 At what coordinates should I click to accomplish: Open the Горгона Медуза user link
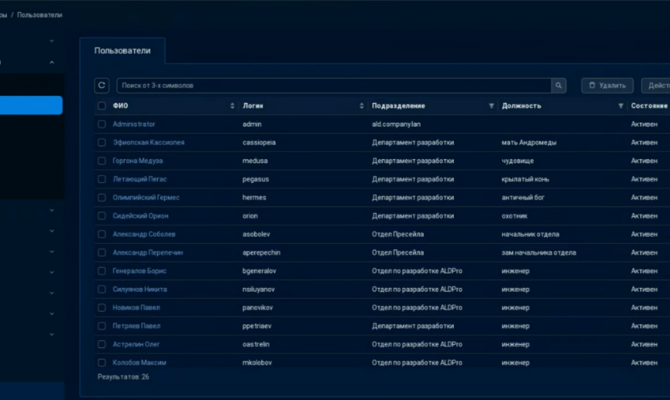(x=138, y=161)
